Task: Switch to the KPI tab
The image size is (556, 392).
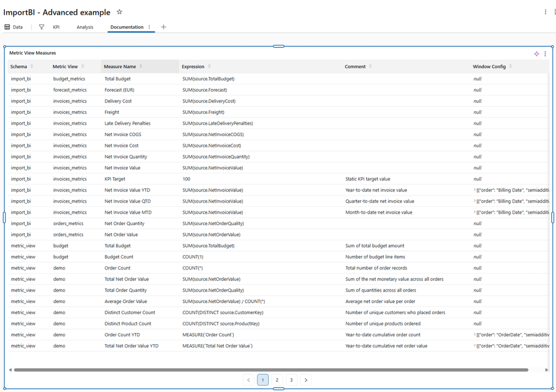Action: (56, 27)
